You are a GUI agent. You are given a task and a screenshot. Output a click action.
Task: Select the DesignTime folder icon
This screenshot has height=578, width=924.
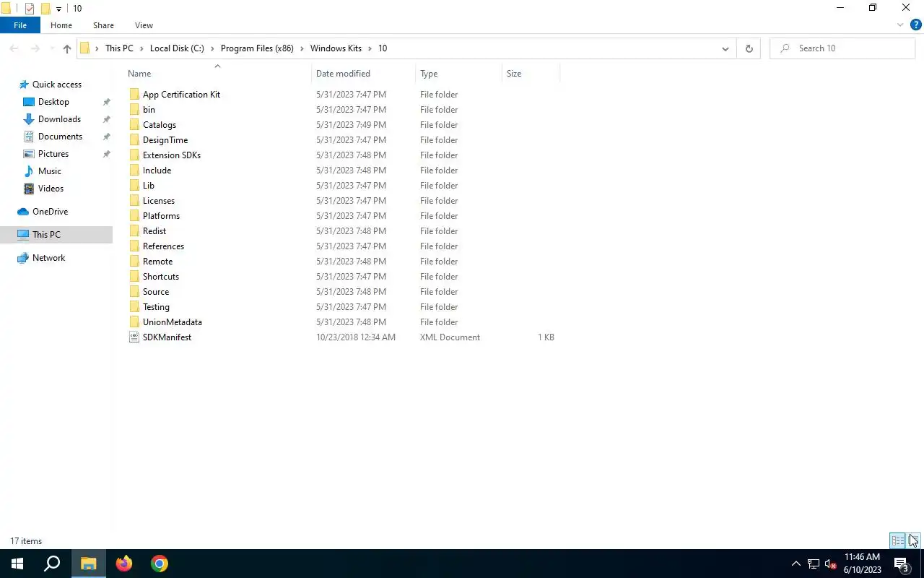point(134,140)
